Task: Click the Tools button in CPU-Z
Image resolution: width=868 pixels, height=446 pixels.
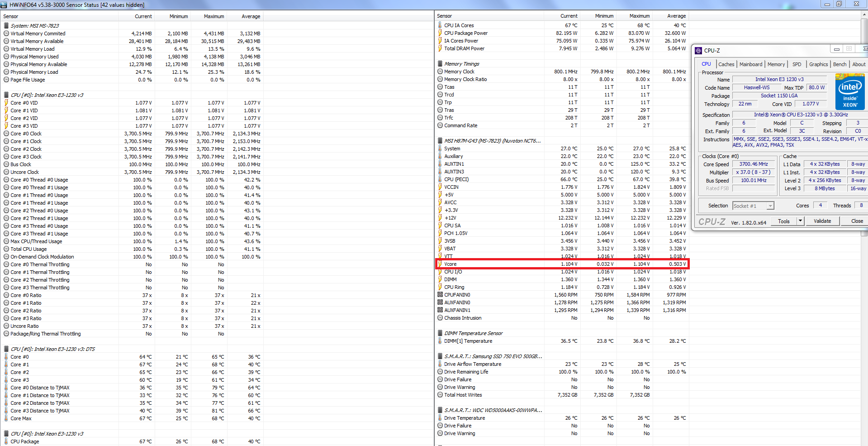Action: pos(784,221)
